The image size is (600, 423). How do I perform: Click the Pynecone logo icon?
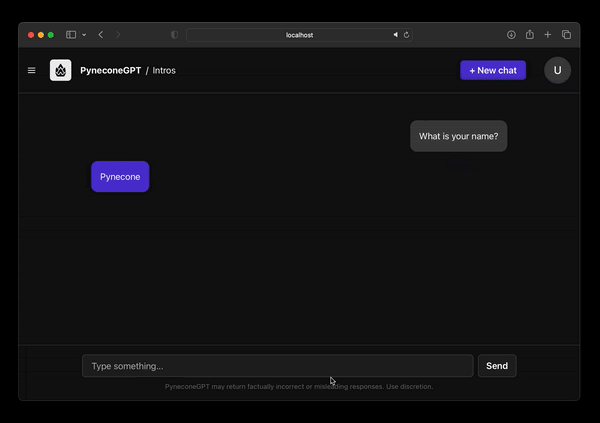[x=60, y=70]
